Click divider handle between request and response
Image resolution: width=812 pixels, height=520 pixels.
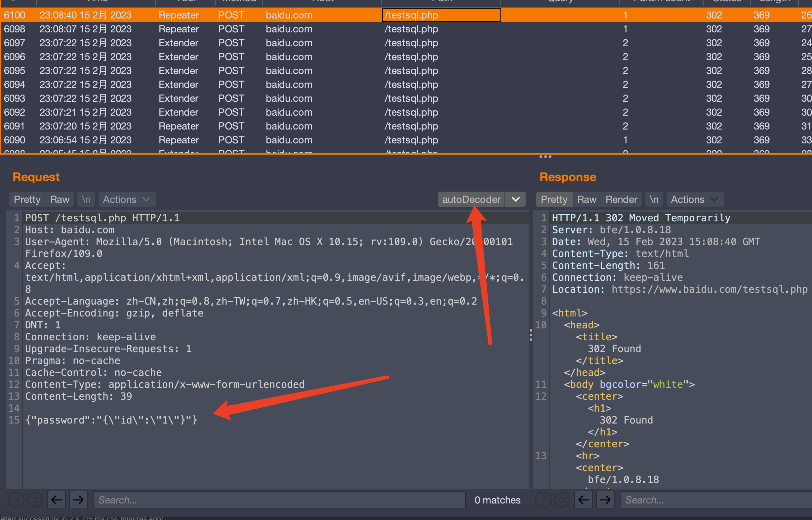click(x=531, y=335)
